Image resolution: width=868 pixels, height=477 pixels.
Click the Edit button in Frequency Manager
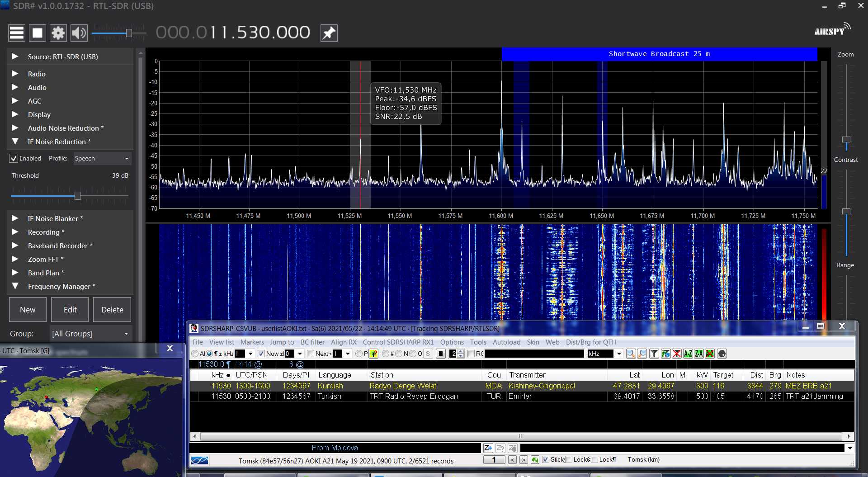(70, 310)
